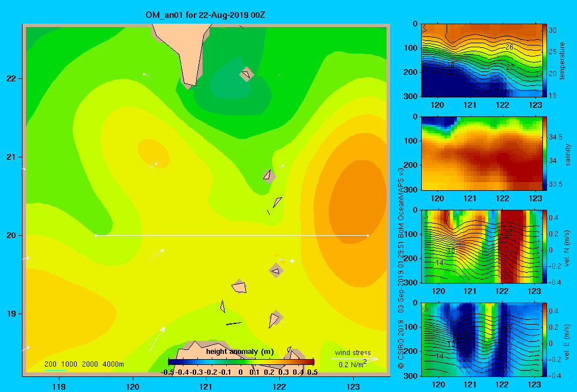Click latitude label '22' on main map
Screen dimensions: 577x392
[x=12, y=78]
